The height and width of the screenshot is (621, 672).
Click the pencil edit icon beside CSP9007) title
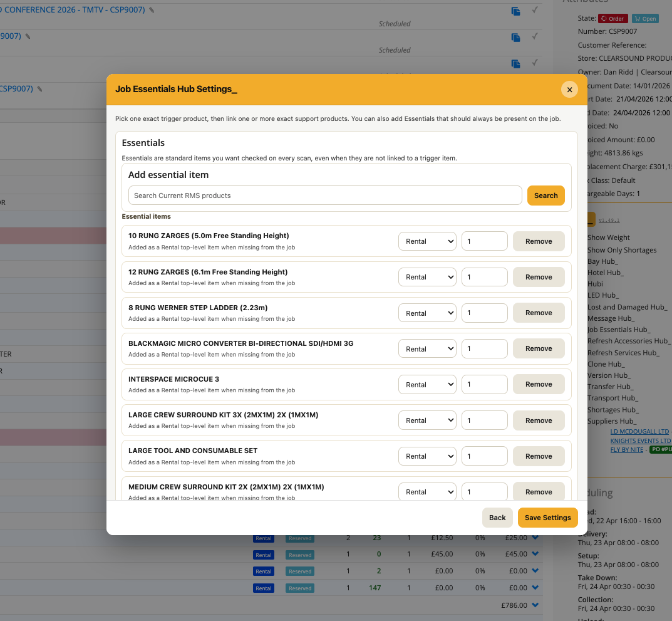[x=39, y=89]
